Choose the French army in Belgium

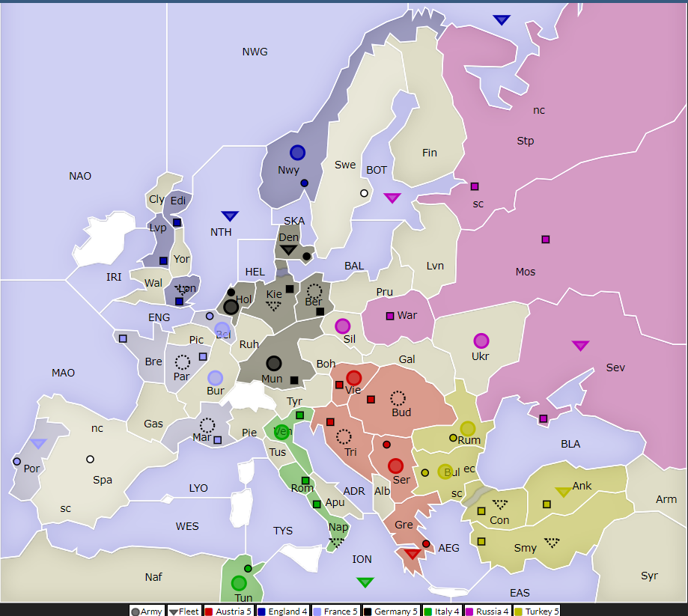click(222, 329)
